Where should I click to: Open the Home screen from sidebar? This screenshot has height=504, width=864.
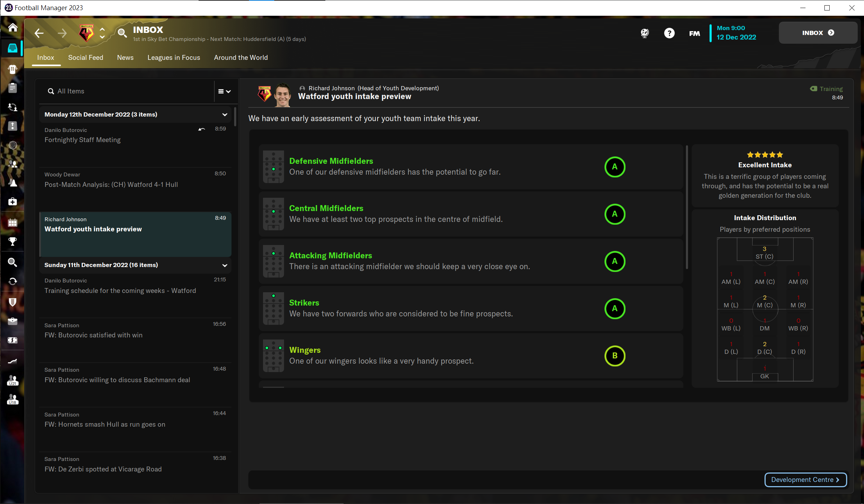13,27
